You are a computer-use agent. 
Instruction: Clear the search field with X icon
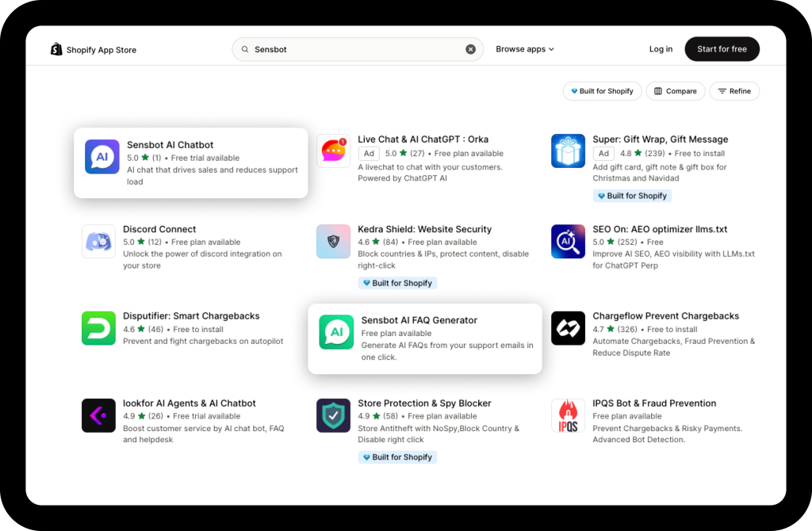click(x=470, y=49)
